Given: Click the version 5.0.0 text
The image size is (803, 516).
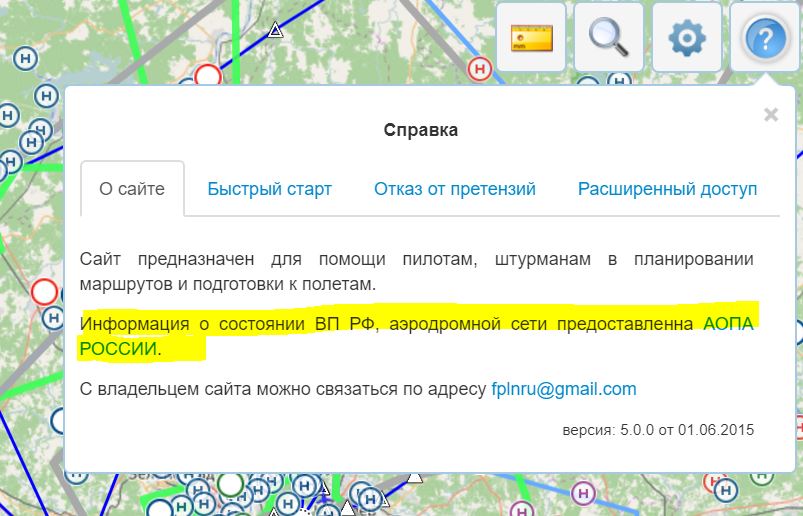Looking at the screenshot, I should pyautogui.click(x=658, y=431).
